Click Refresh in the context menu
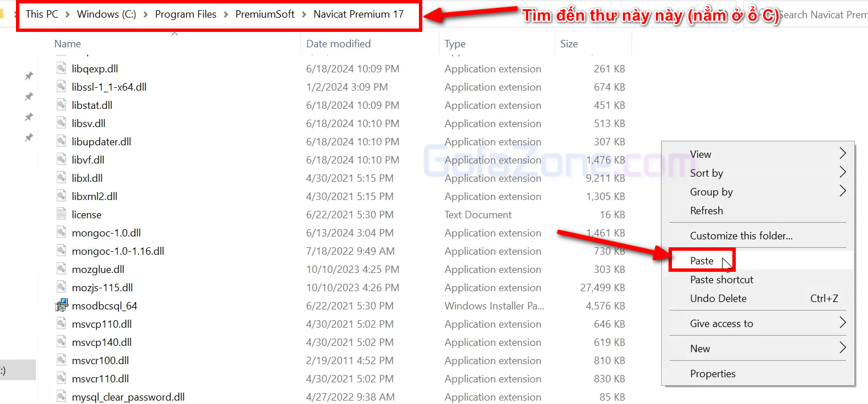The height and width of the screenshot is (404, 868). pos(706,211)
